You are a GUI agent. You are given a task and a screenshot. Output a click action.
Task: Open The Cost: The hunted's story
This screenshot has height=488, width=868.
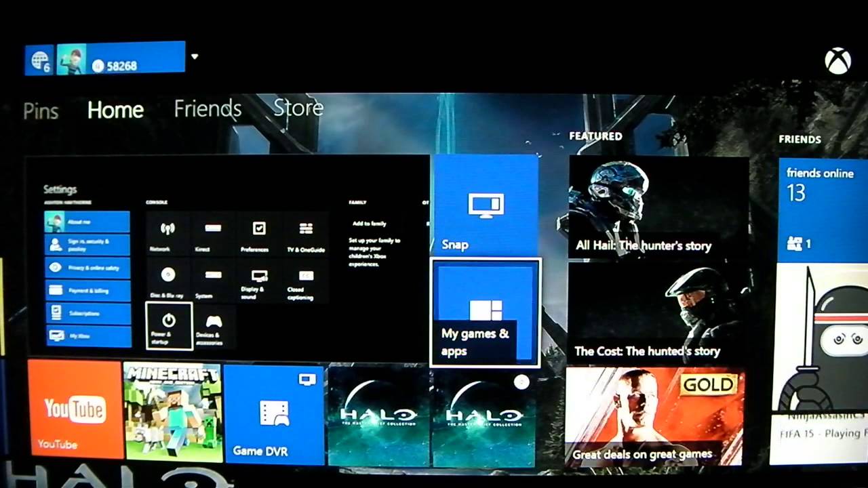pos(656,313)
